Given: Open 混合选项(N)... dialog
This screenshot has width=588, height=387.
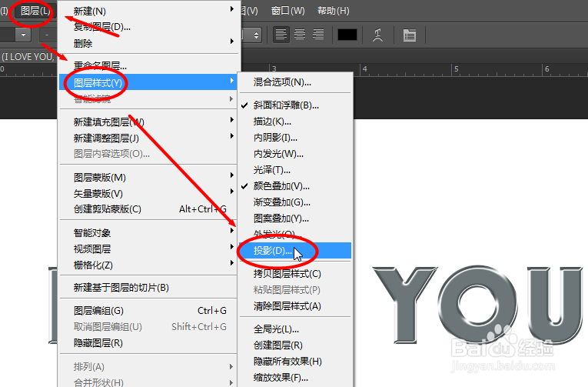Looking at the screenshot, I should tap(295, 82).
